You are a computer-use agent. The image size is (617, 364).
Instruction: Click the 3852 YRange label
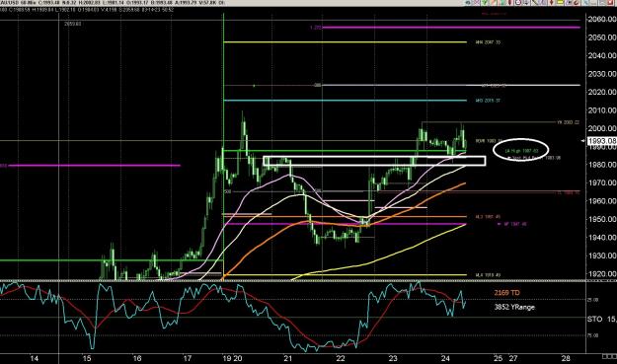[514, 307]
